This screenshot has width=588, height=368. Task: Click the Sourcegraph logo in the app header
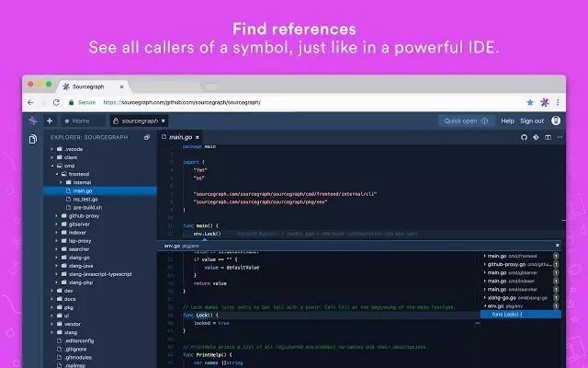33,121
